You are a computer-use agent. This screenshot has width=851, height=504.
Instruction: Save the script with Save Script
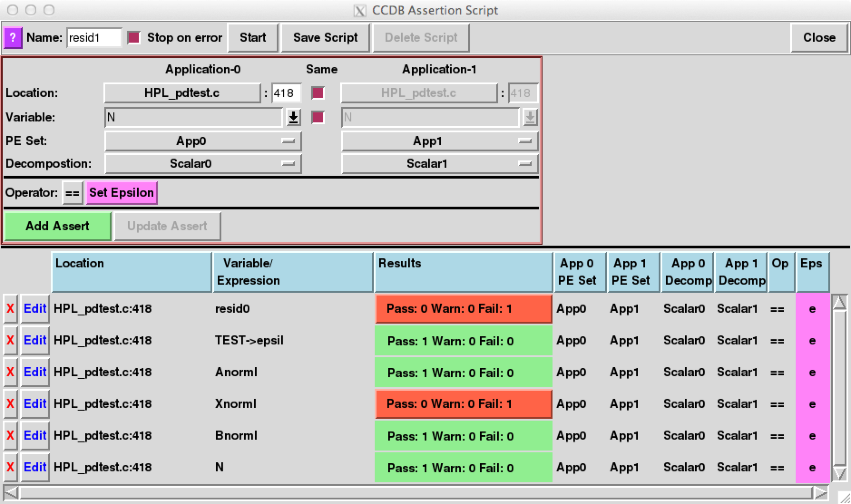pos(325,38)
